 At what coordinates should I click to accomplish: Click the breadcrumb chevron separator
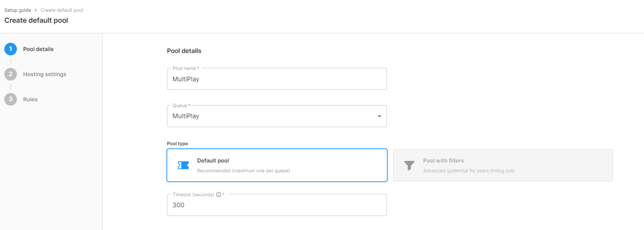tap(35, 10)
